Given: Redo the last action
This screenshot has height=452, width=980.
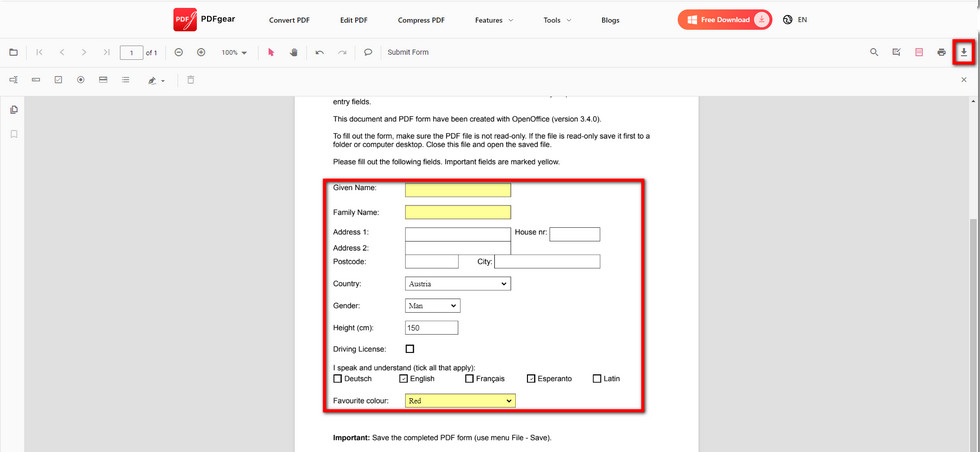Looking at the screenshot, I should [x=342, y=53].
